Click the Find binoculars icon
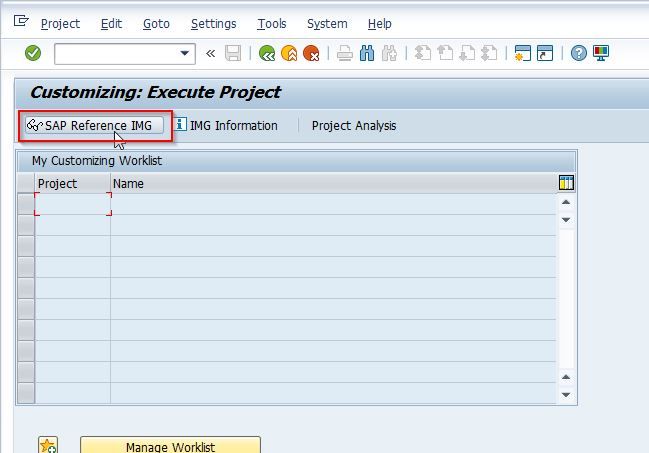 pyautogui.click(x=367, y=53)
